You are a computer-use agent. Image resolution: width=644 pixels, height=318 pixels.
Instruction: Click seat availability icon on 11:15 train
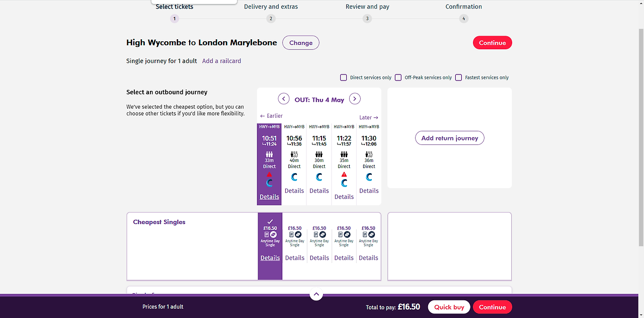[x=319, y=154]
